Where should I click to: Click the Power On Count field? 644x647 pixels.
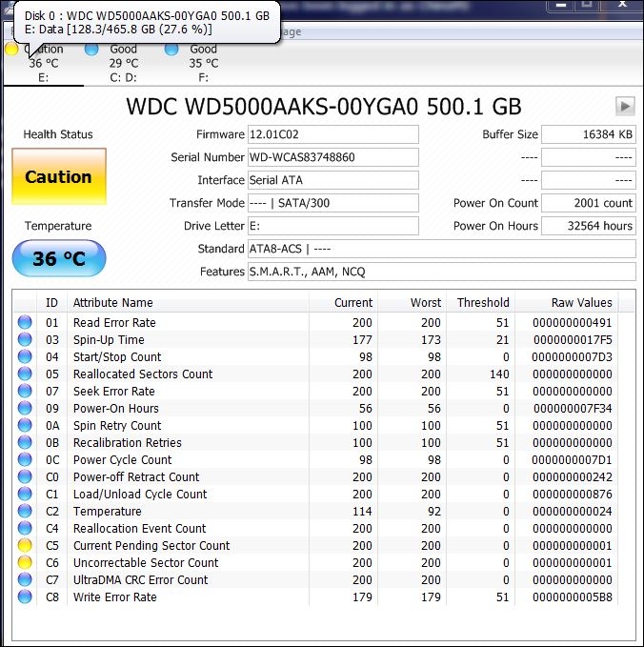point(589,203)
